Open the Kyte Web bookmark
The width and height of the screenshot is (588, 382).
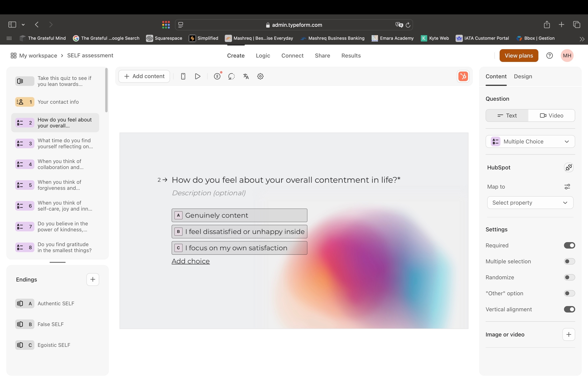pyautogui.click(x=435, y=38)
